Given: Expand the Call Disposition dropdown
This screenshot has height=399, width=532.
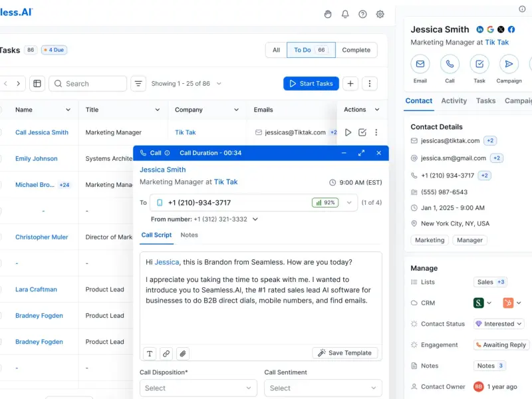Looking at the screenshot, I should (x=198, y=388).
